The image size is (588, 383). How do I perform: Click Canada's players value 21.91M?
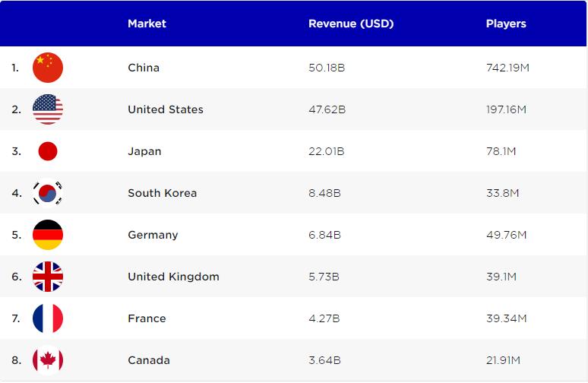click(504, 360)
